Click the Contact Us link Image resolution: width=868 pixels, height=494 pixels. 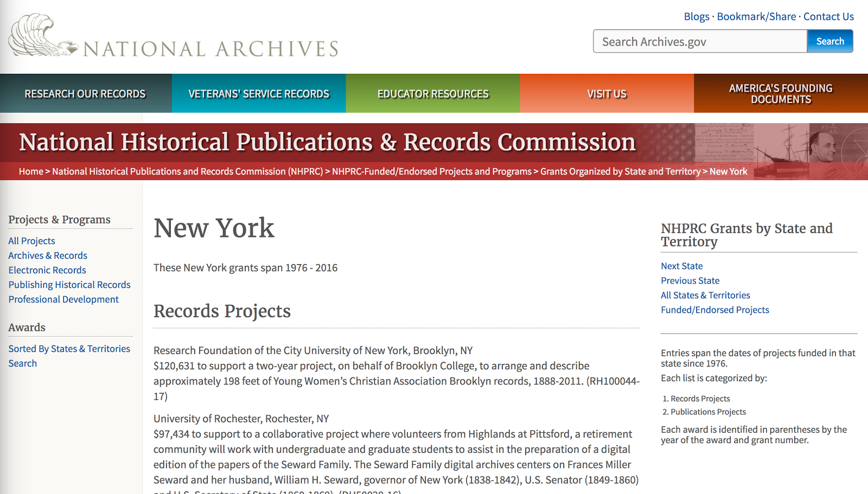point(828,16)
